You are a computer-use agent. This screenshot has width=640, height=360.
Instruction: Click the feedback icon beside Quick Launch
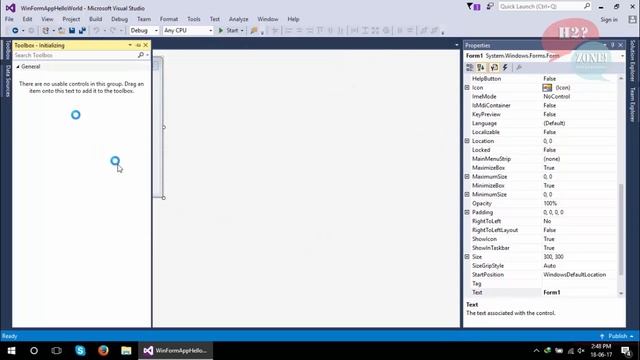point(490,6)
